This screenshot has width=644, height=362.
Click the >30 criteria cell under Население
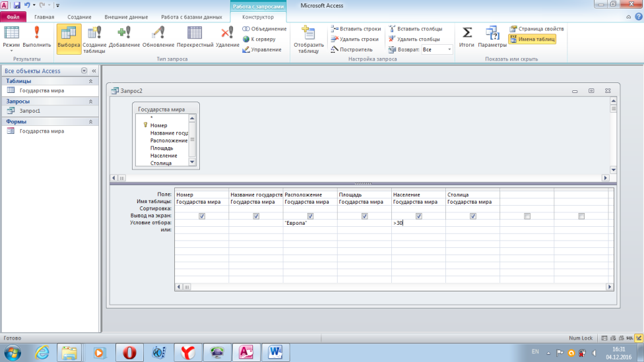pos(418,223)
